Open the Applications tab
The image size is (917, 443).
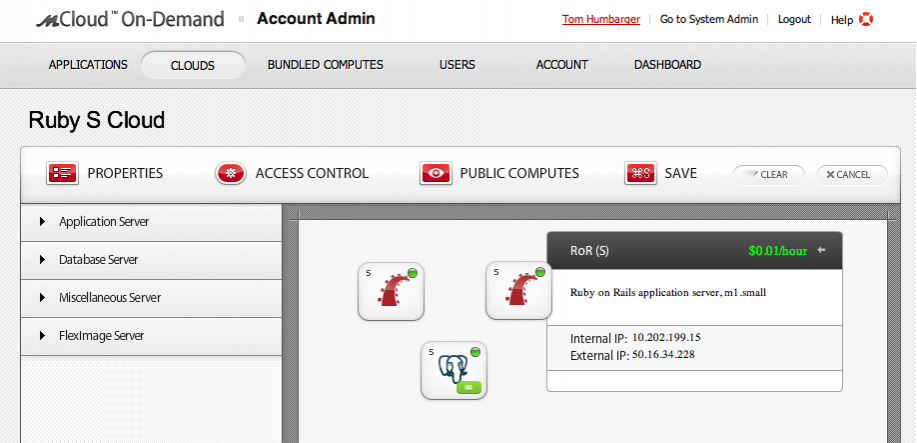pos(88,65)
